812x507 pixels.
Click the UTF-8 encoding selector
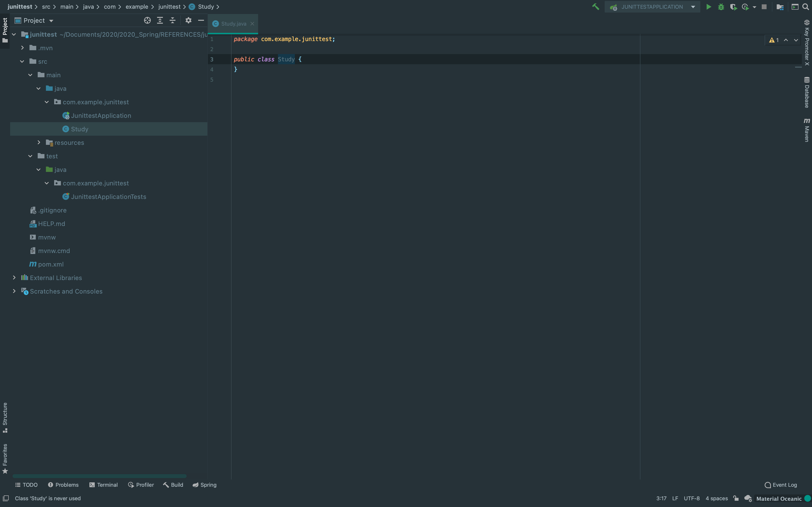coord(692,498)
